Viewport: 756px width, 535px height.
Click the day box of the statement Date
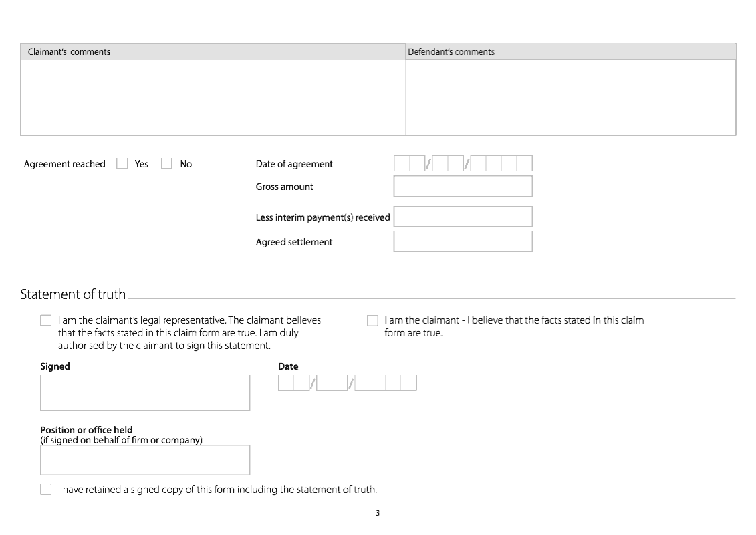click(x=293, y=383)
